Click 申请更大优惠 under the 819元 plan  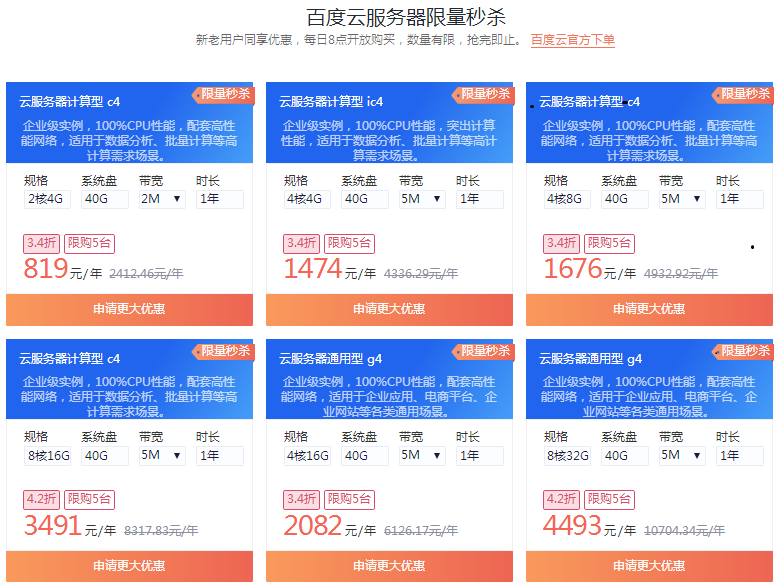pos(130,309)
